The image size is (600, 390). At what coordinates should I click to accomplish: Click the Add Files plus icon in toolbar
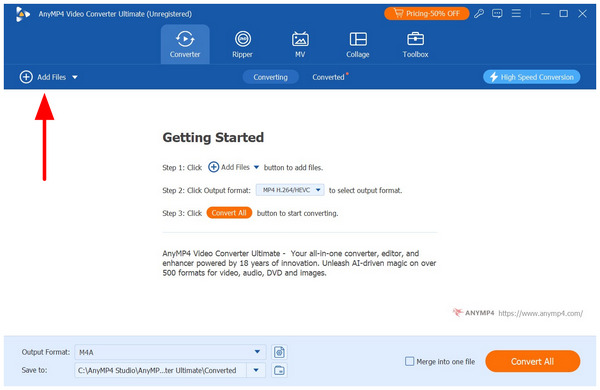[x=26, y=77]
